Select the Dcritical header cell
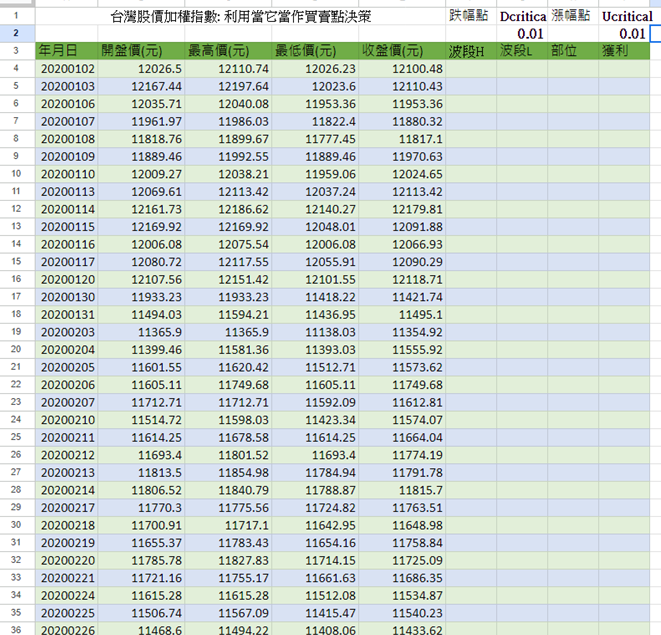Viewport: 661px width, 635px height. tap(522, 16)
